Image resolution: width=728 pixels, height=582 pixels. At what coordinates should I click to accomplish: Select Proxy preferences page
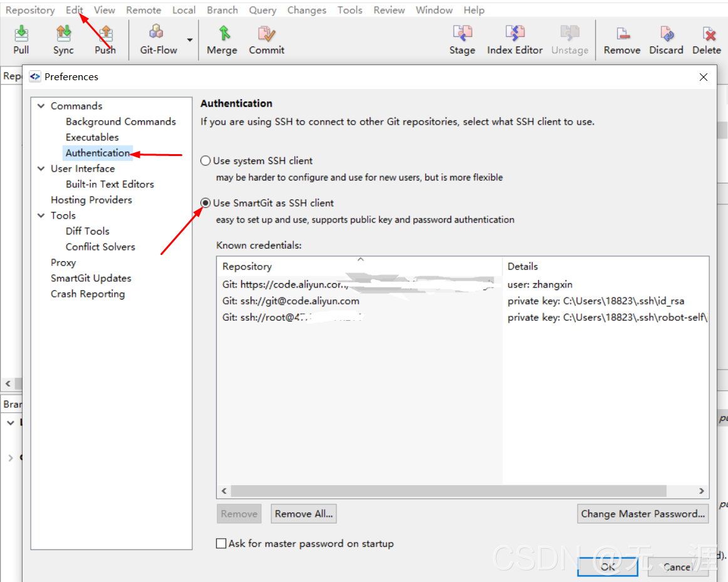63,262
